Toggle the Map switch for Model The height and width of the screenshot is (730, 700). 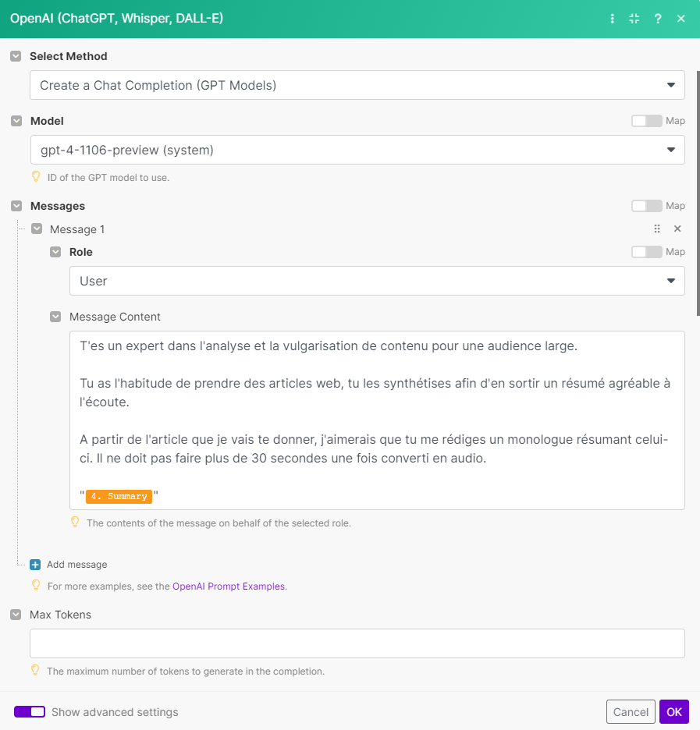coord(646,121)
